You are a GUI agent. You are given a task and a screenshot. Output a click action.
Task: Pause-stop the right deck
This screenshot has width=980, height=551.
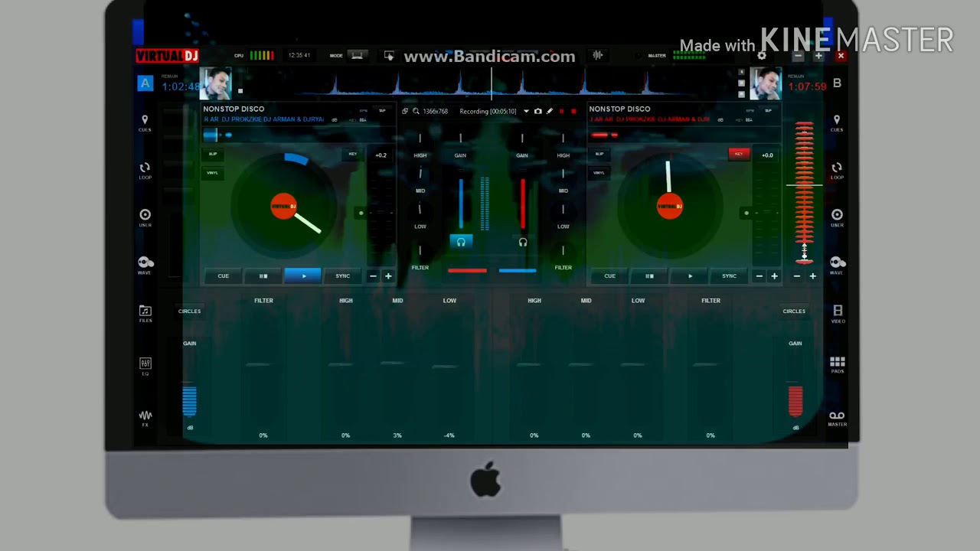(650, 276)
